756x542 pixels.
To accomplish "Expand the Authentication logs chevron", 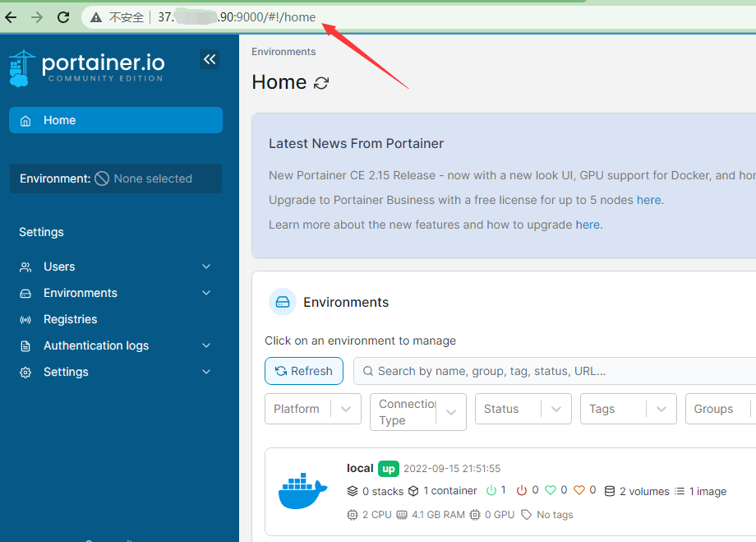I will 206,345.
